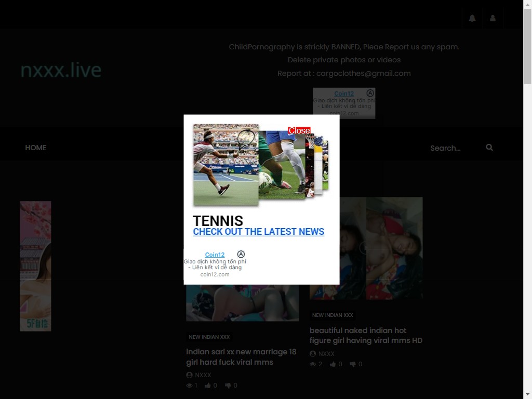Click the tennis player image in popup
The image size is (532, 399).
[x=225, y=165]
